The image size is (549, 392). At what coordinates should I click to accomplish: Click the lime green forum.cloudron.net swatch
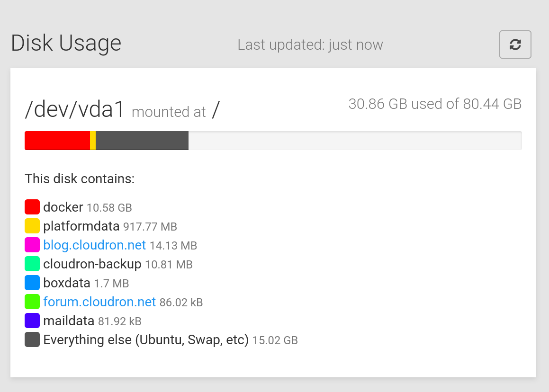(x=32, y=302)
